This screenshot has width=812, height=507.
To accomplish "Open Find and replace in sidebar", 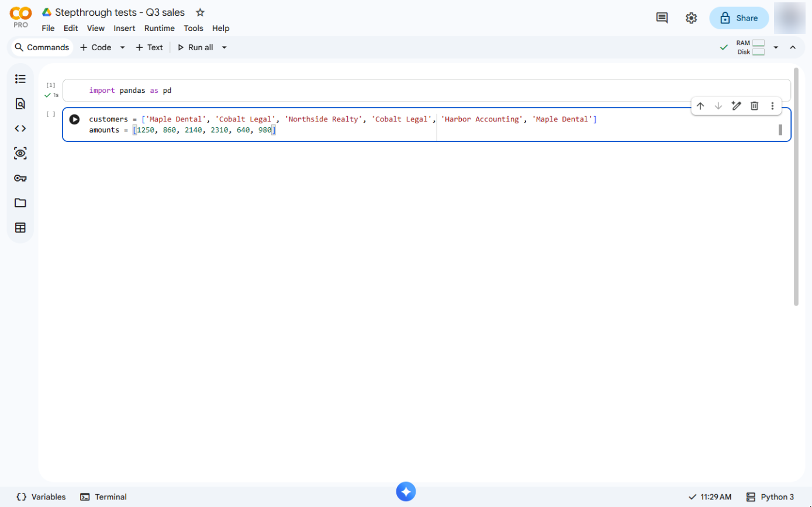I will [20, 104].
